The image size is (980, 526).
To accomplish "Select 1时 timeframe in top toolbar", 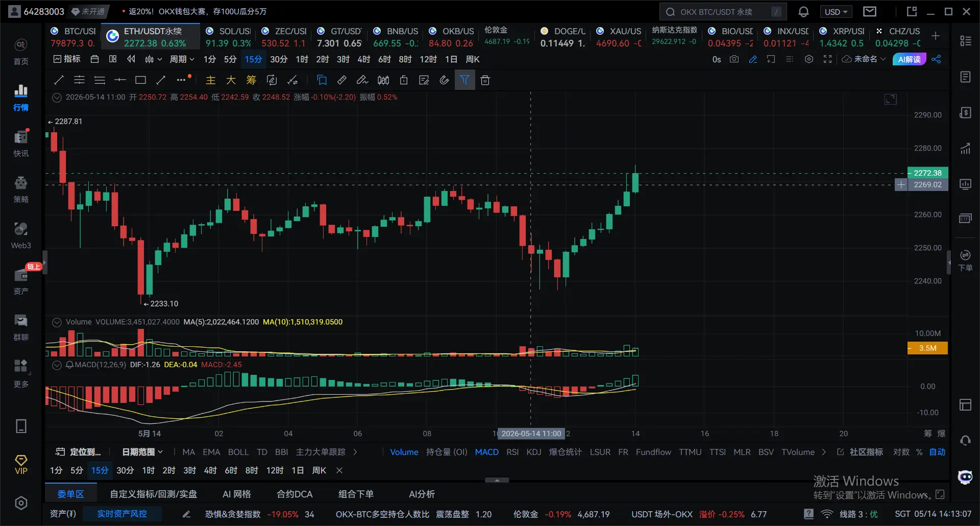I will [302, 59].
